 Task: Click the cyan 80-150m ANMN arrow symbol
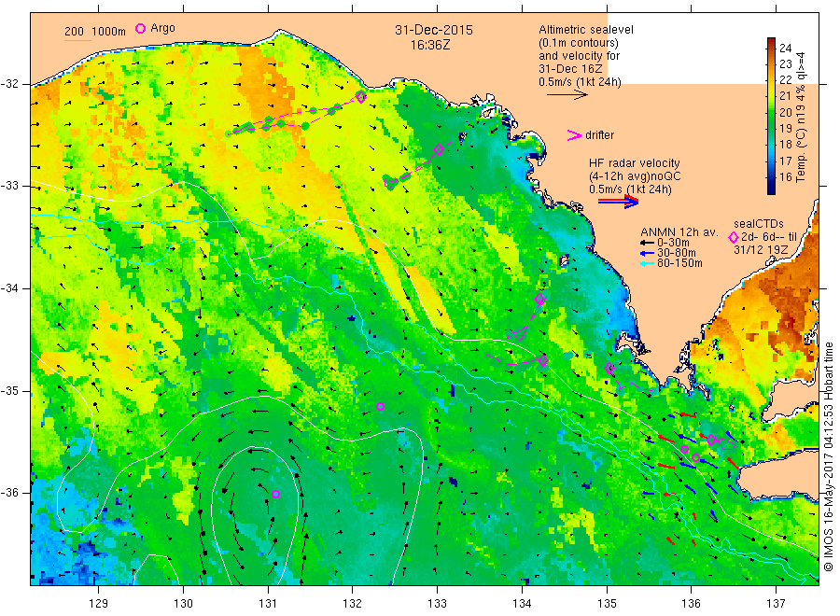[x=647, y=263]
